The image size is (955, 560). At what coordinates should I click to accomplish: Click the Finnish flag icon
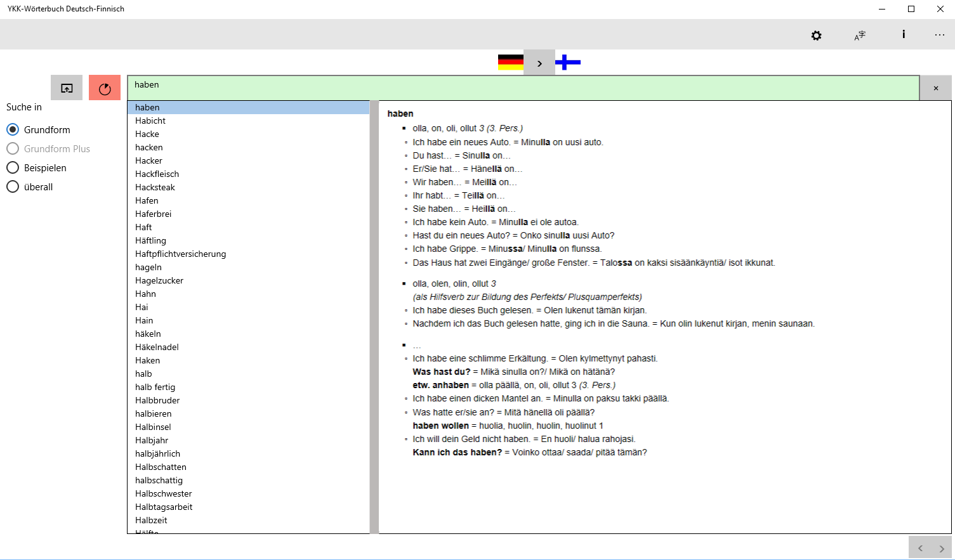pyautogui.click(x=568, y=62)
